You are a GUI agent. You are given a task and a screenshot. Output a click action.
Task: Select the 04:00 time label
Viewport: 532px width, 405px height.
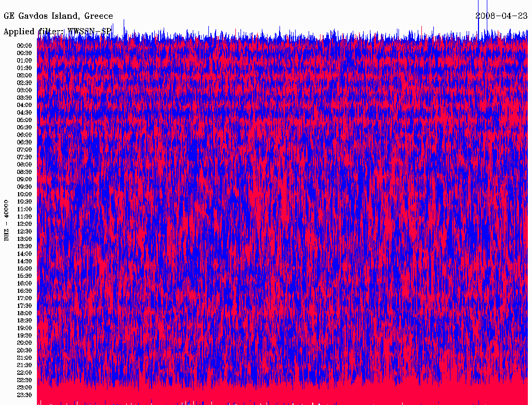point(24,105)
